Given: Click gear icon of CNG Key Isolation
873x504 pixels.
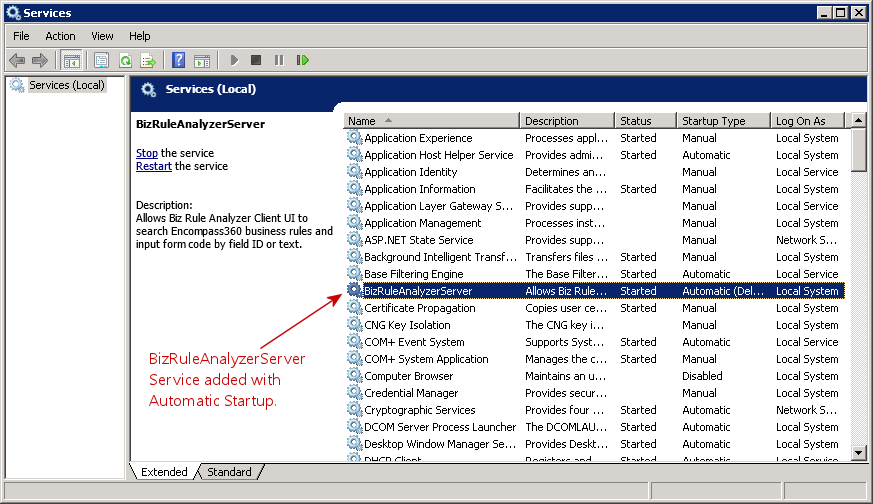Looking at the screenshot, I should (354, 324).
